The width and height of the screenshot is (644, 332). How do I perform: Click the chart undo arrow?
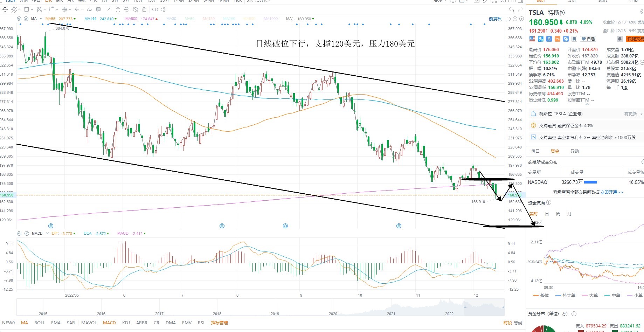coord(512,9)
